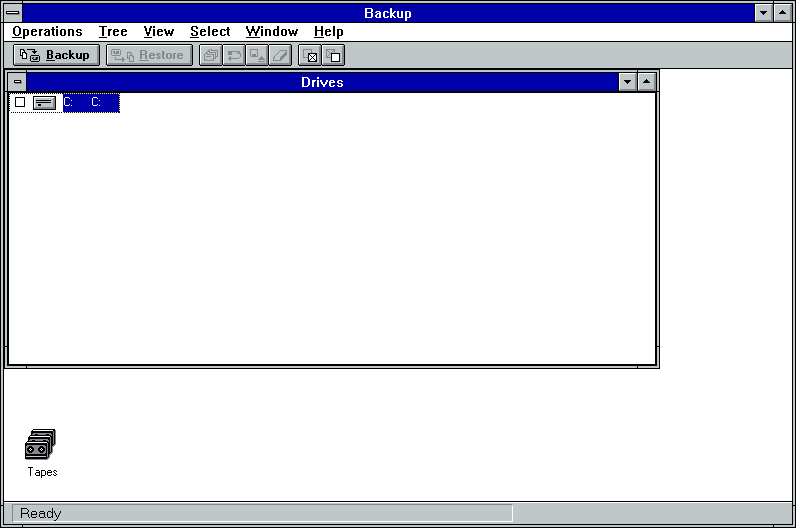Select the highlighted C: drive label

click(x=91, y=102)
